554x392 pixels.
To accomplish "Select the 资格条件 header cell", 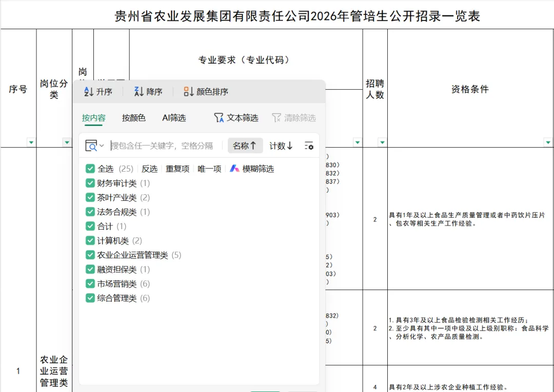I will 470,88.
